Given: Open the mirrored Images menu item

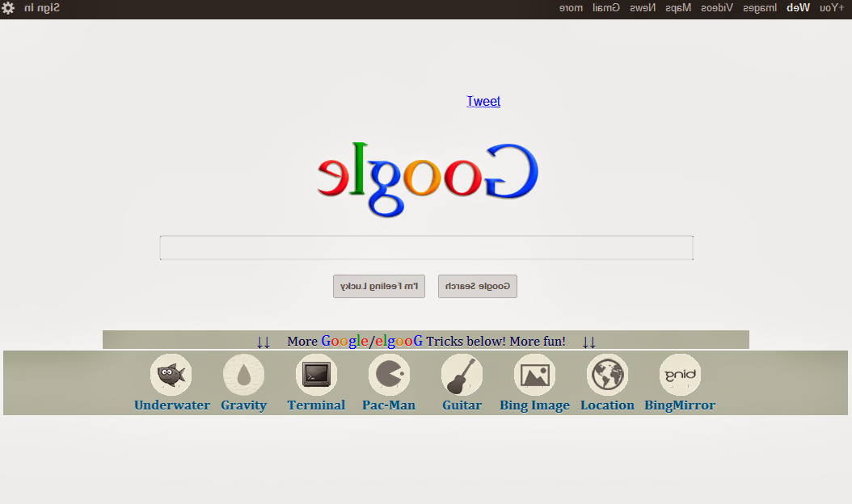Looking at the screenshot, I should click(760, 8).
